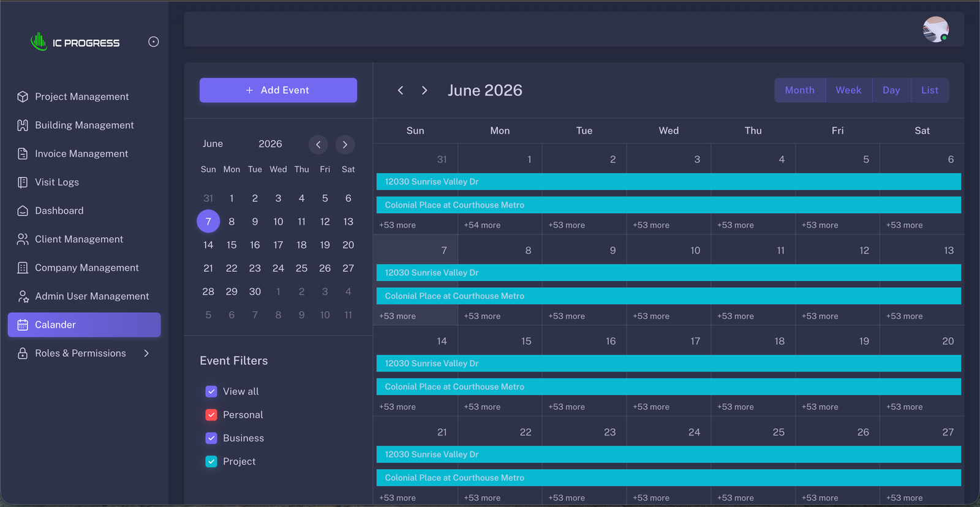Toggle the Project filter checkbox
This screenshot has width=980, height=507.
[x=211, y=461]
